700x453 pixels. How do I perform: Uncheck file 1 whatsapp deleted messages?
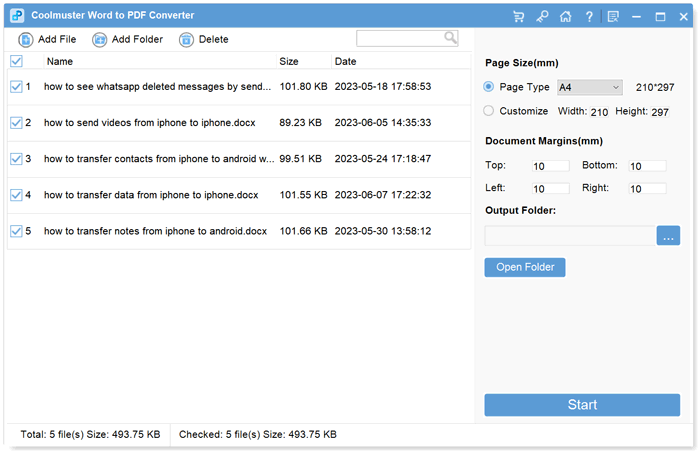click(17, 86)
